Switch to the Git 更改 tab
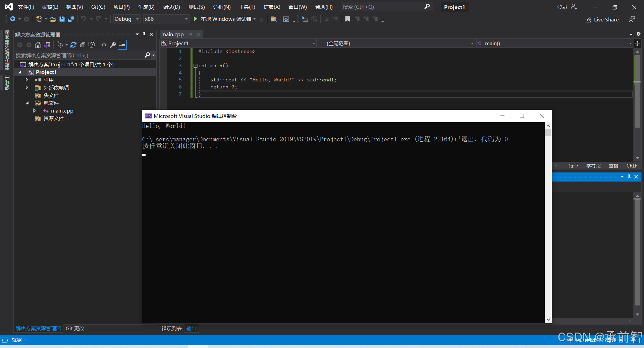The image size is (644, 348). tap(75, 329)
